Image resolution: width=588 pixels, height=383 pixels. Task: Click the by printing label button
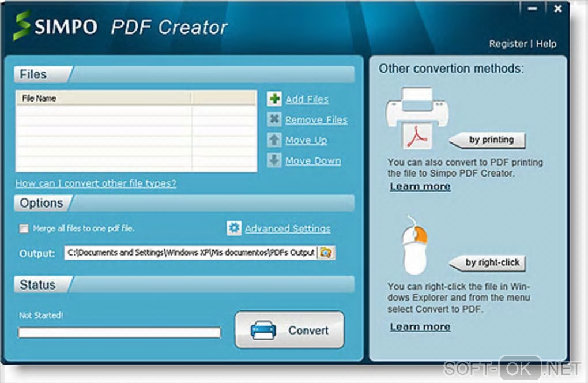tap(487, 140)
